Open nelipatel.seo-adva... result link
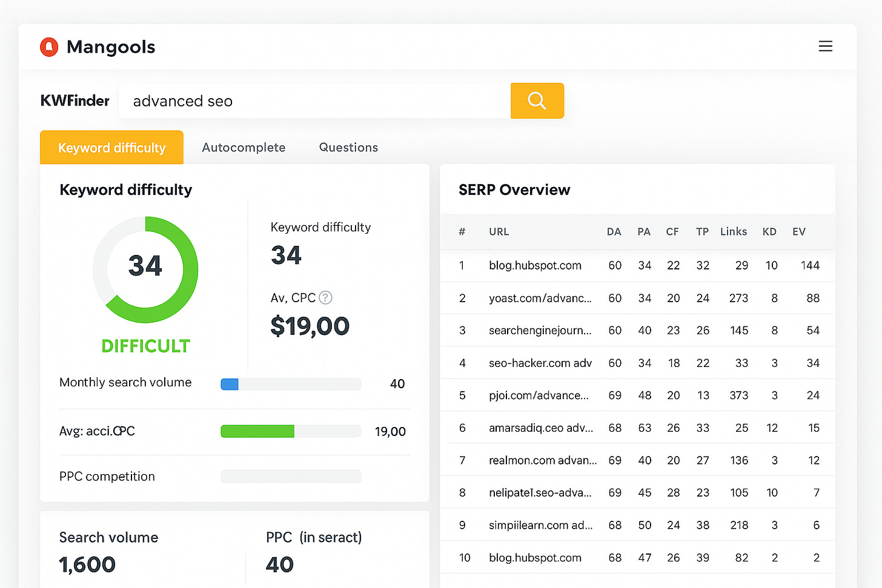 point(540,493)
